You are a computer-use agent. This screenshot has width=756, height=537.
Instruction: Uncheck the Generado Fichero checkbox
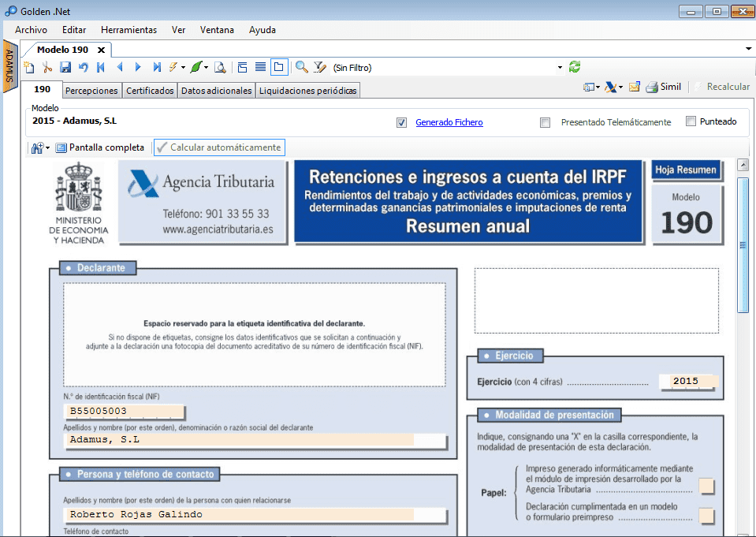point(401,122)
